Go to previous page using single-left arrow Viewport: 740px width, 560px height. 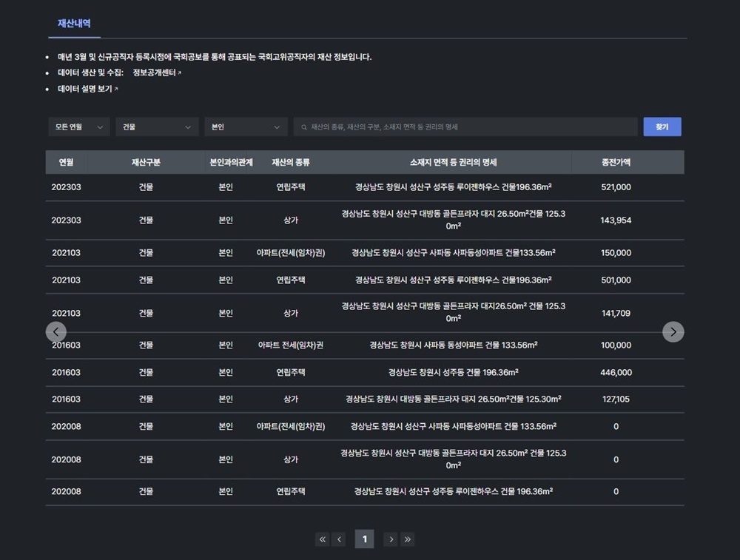(x=339, y=539)
